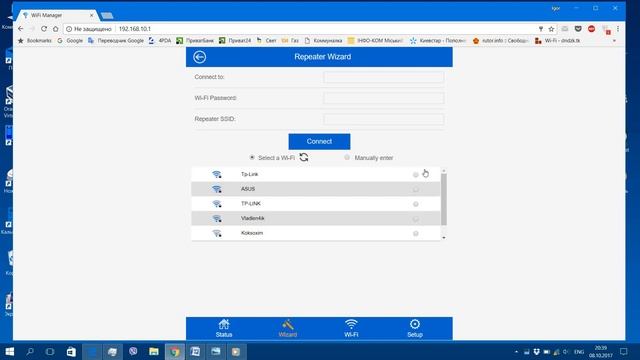The height and width of the screenshot is (360, 640).
Task: Click the ENG language indicator
Action: pos(579,352)
